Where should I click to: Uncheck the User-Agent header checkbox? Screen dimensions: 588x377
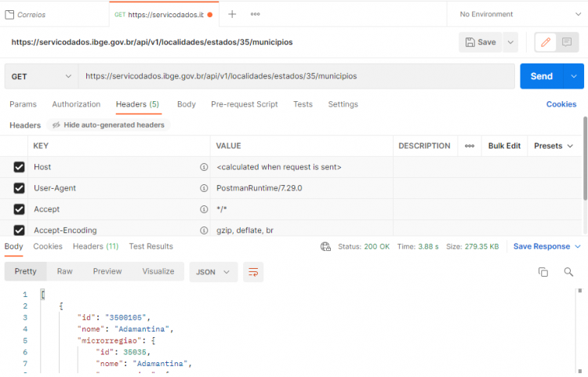19,188
